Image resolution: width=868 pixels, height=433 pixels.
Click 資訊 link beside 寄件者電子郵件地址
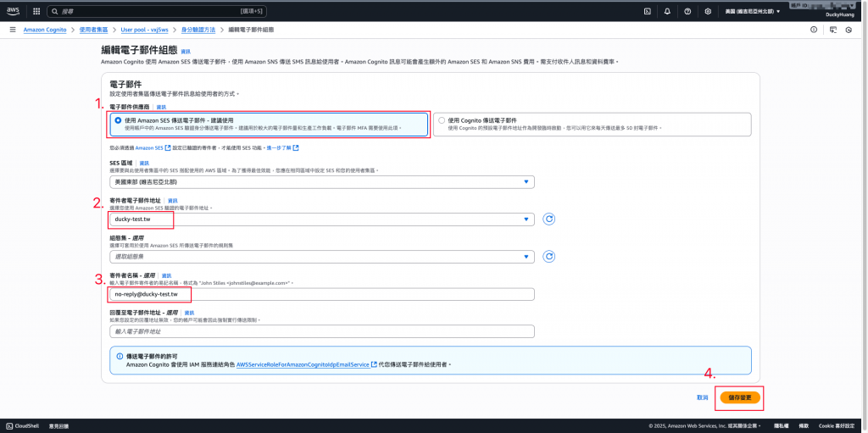[x=173, y=201]
